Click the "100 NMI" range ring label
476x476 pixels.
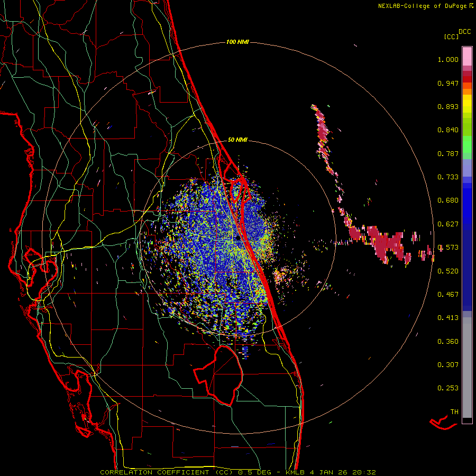pyautogui.click(x=237, y=42)
